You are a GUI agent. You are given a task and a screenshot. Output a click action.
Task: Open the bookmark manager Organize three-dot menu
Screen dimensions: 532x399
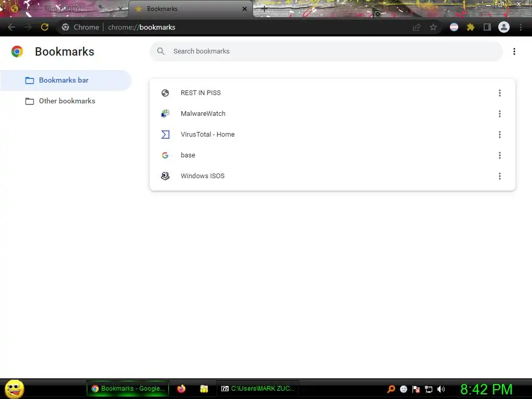tap(514, 51)
